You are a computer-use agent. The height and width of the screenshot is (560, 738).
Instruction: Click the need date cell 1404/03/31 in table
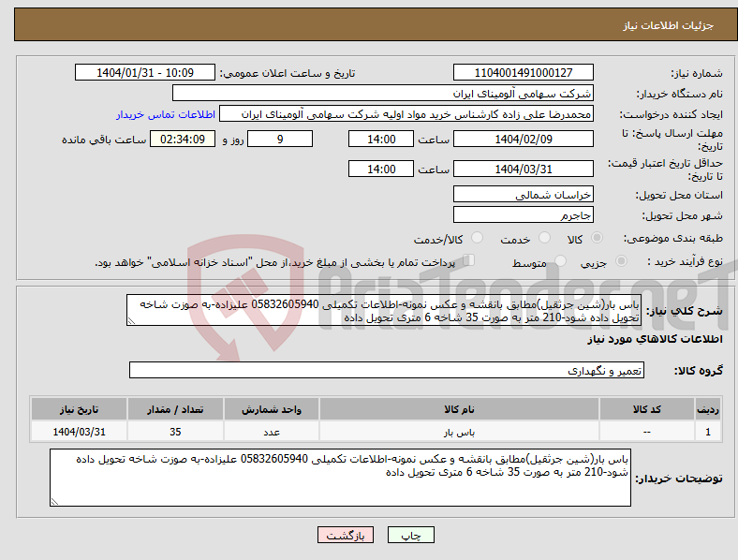79,432
